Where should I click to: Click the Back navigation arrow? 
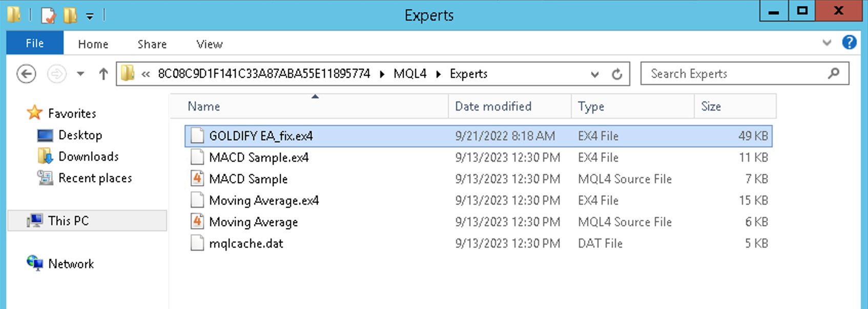(26, 74)
